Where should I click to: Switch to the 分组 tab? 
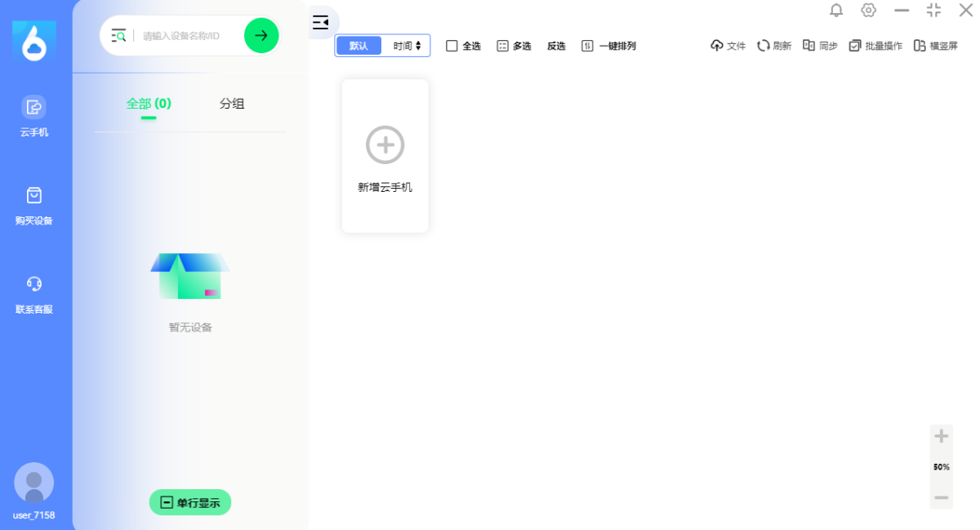click(232, 104)
